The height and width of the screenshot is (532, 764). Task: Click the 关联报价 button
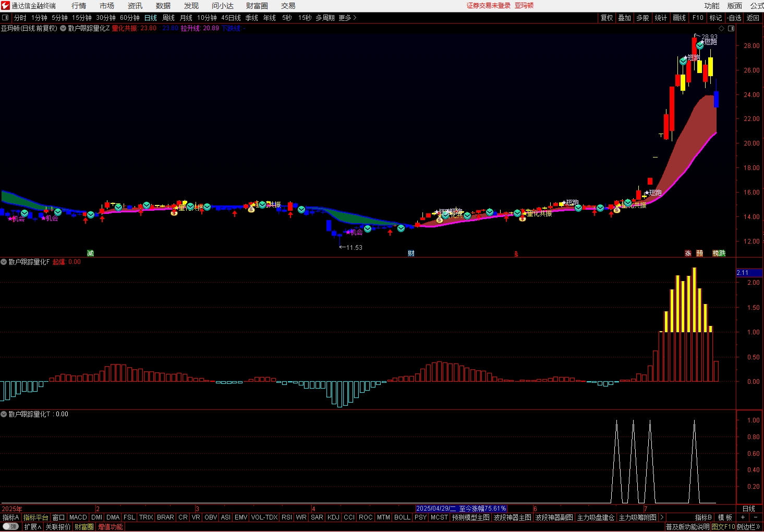click(x=58, y=527)
